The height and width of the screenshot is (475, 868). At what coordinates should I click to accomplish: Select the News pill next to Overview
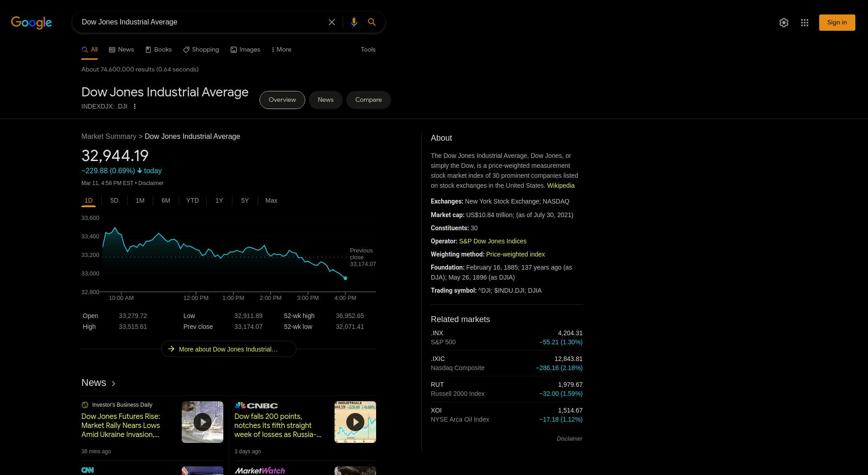(325, 100)
